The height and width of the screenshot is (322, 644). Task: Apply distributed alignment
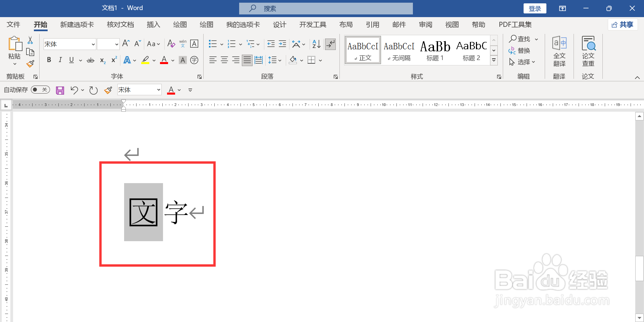pyautogui.click(x=259, y=60)
